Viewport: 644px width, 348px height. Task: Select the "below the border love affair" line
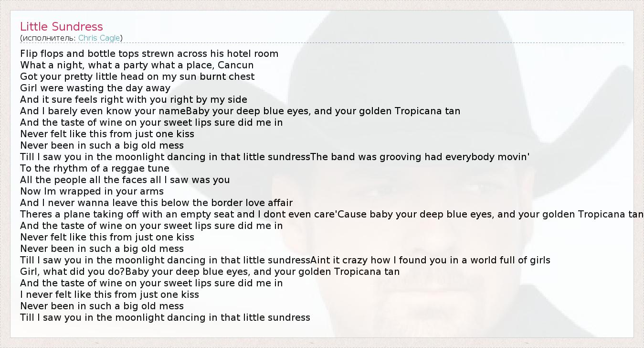(156, 203)
